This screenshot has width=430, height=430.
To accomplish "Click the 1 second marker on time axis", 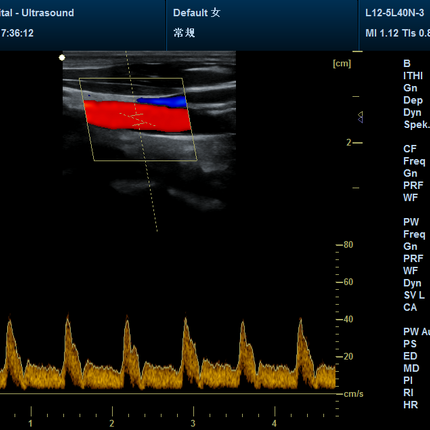I will tap(31, 423).
